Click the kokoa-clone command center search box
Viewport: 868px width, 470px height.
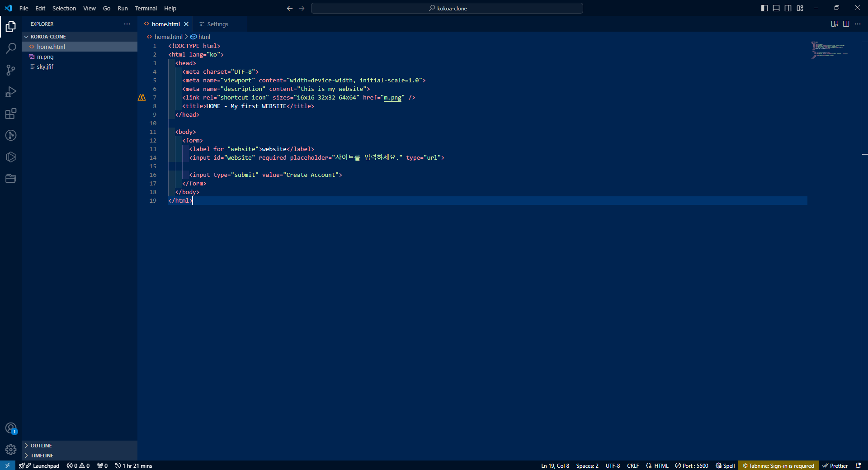point(447,8)
